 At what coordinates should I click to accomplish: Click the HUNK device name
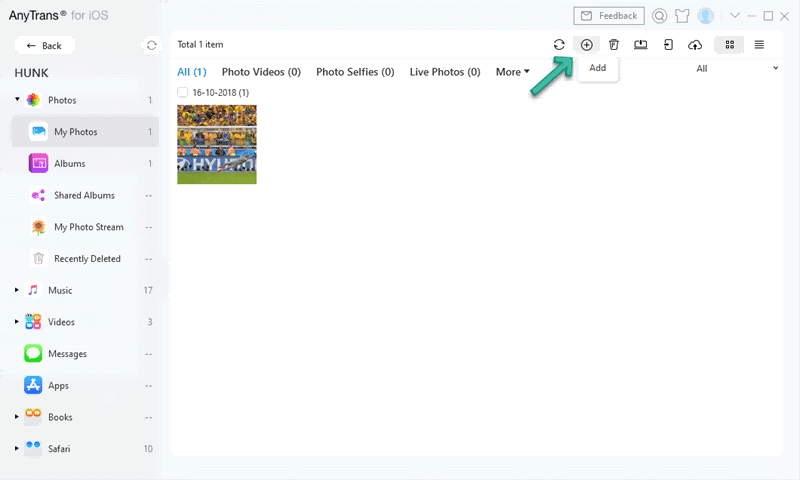[x=31, y=73]
